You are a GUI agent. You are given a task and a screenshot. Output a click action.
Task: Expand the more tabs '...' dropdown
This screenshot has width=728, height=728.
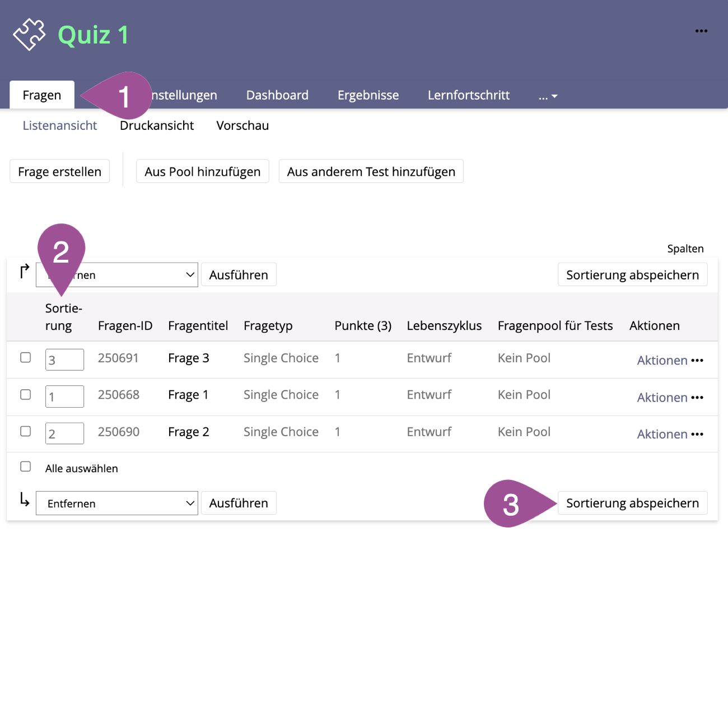[548, 96]
